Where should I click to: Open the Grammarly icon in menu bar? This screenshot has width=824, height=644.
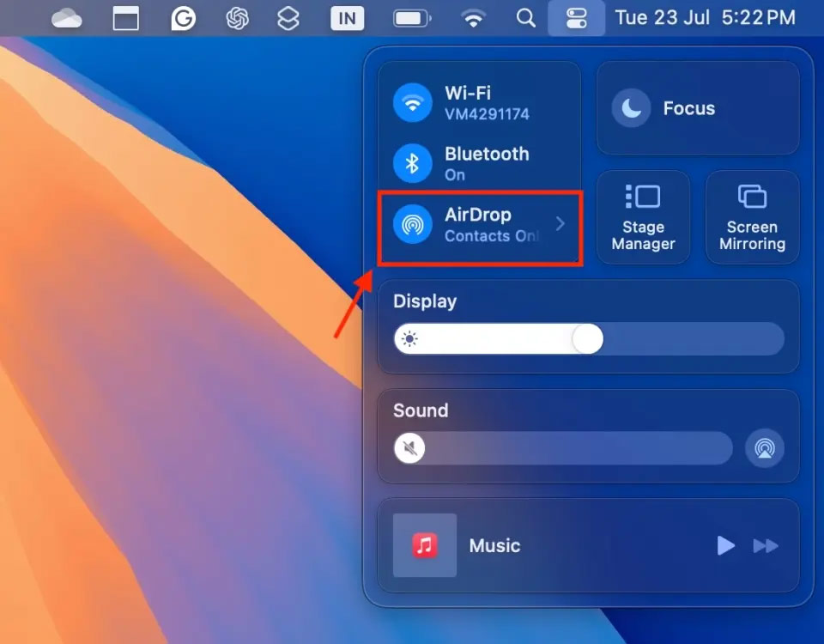point(183,17)
